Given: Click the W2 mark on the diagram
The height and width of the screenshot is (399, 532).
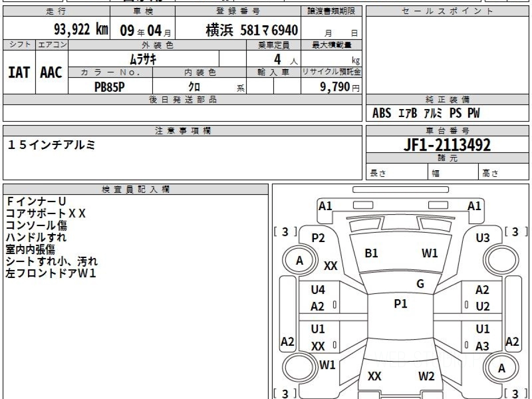Looking at the screenshot, I should (x=426, y=376).
